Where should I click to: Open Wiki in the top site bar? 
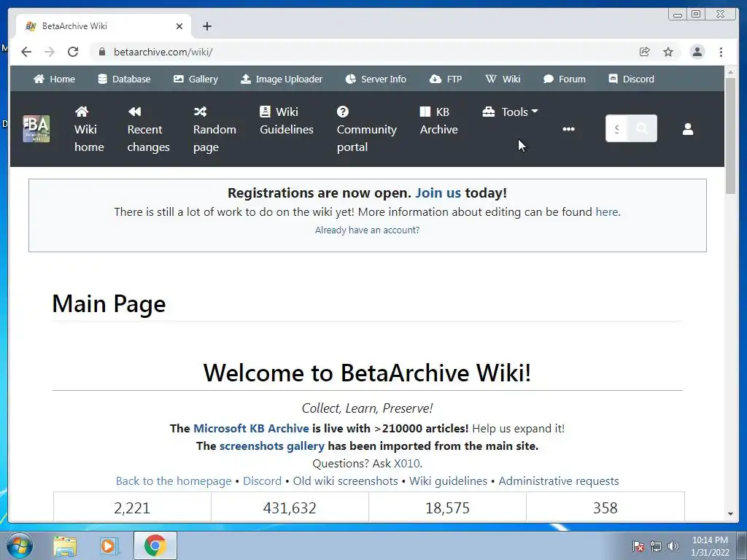click(503, 79)
